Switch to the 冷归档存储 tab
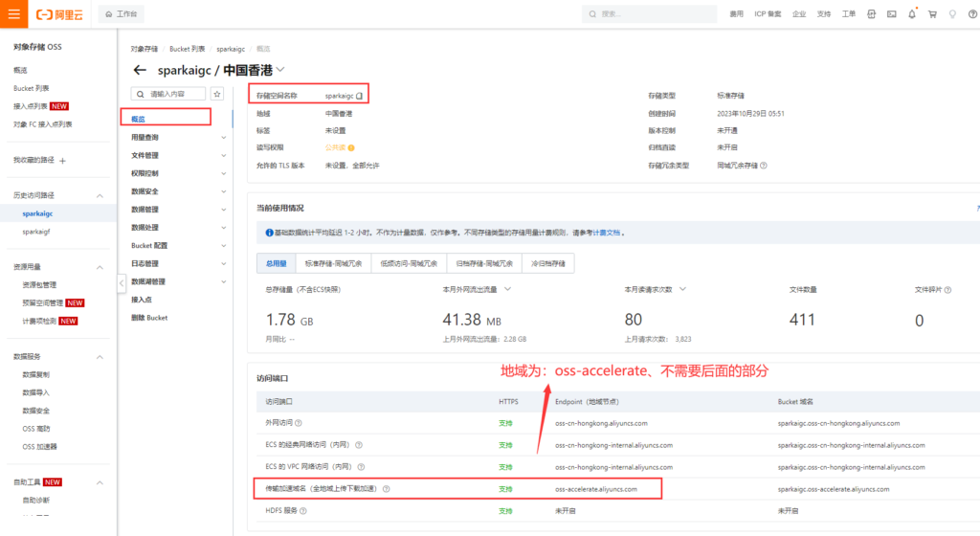Screen dimensions: 980x536 tap(546, 263)
